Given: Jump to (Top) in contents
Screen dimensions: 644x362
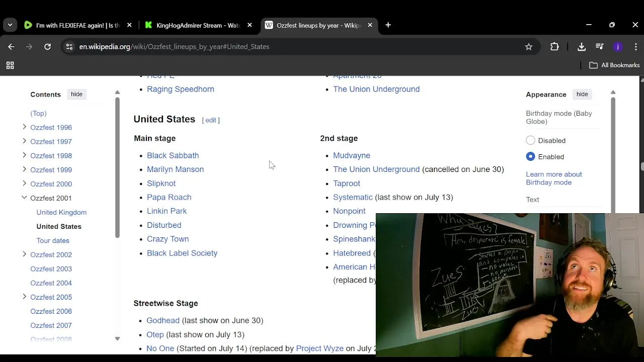Looking at the screenshot, I should point(38,114).
